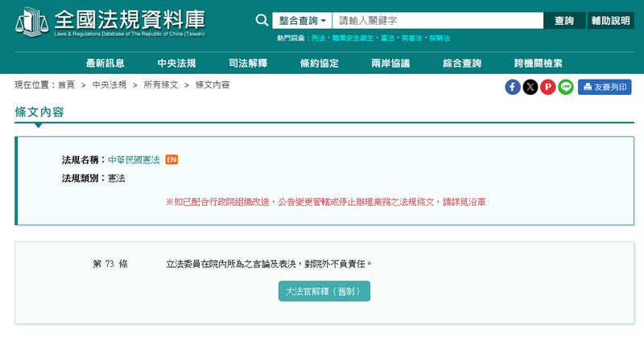Focus the 請輸入關鍵字 keyword input field
The height and width of the screenshot is (345, 644).
[437, 21]
